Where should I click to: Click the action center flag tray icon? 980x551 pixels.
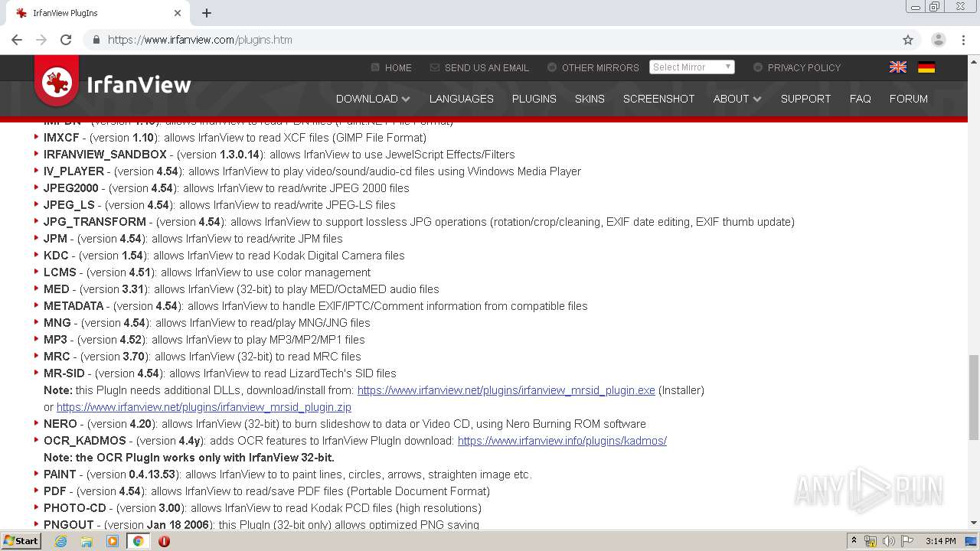click(907, 541)
